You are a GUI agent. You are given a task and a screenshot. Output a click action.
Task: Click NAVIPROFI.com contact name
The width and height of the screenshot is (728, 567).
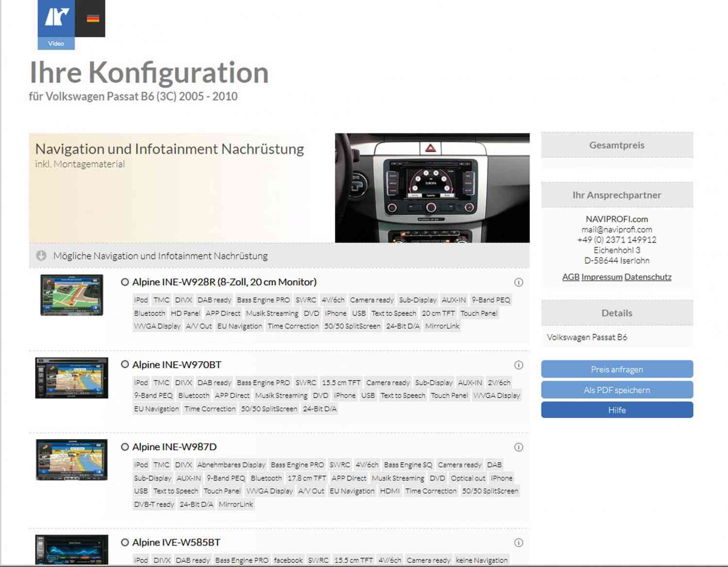[617, 219]
